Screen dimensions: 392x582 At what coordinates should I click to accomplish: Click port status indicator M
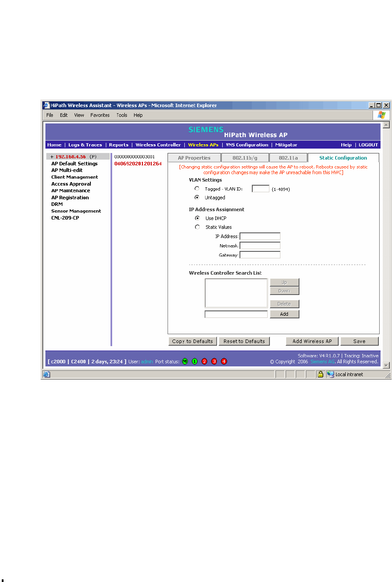pos(185,362)
